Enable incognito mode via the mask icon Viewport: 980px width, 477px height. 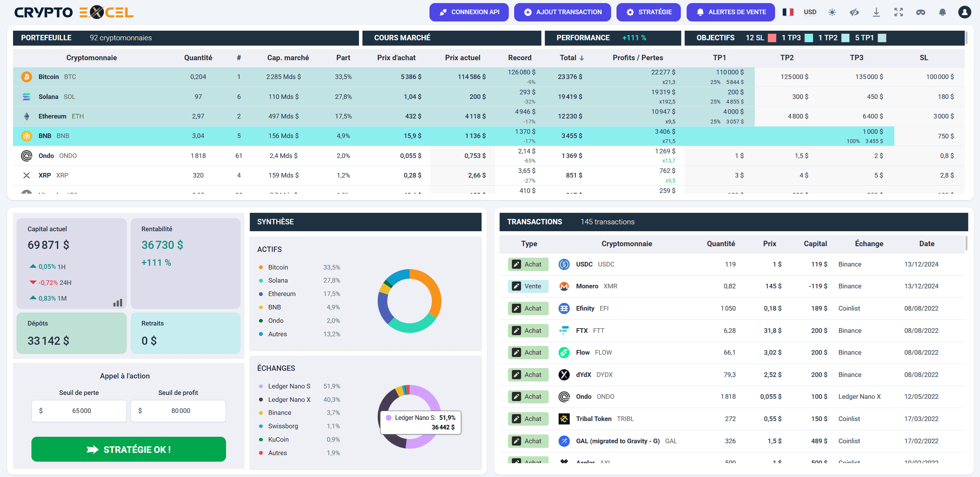coord(920,12)
